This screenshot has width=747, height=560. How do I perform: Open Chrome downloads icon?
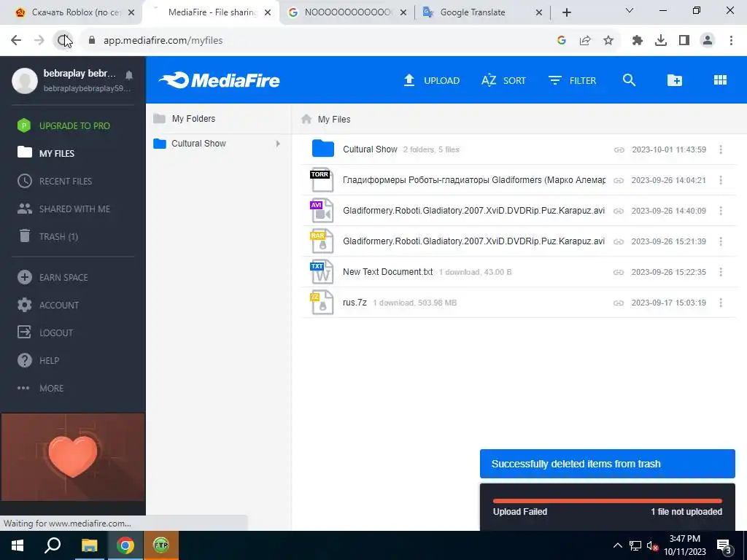pyautogui.click(x=661, y=41)
